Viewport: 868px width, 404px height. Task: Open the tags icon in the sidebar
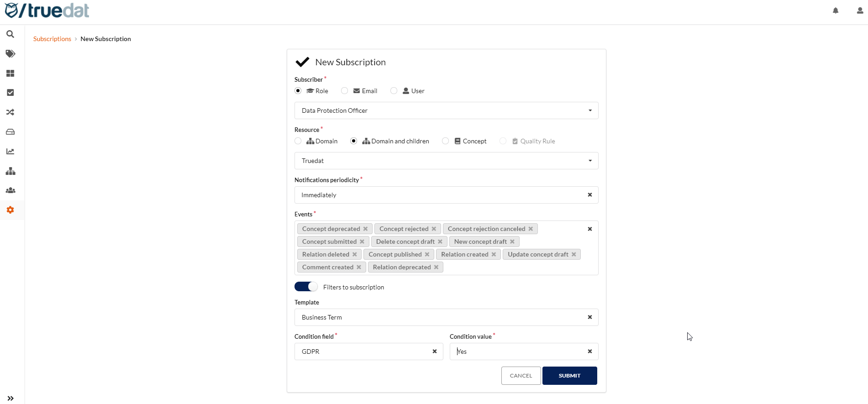coord(10,54)
